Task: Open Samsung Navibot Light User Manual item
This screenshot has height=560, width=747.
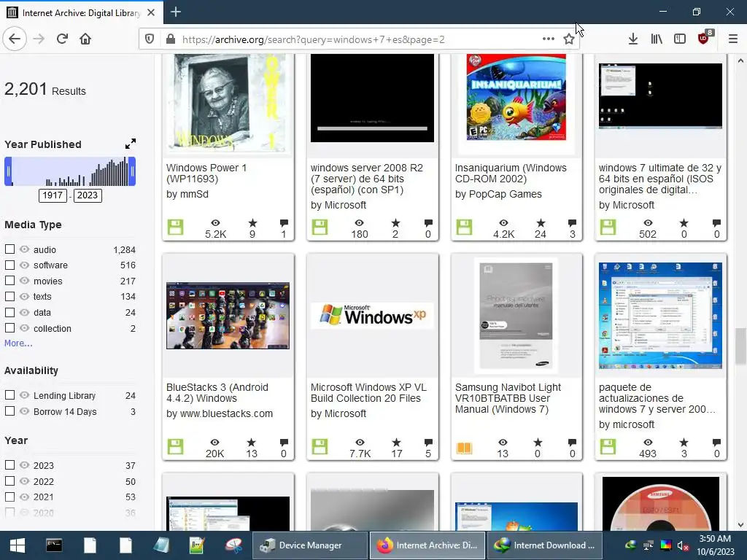Action: (508, 398)
